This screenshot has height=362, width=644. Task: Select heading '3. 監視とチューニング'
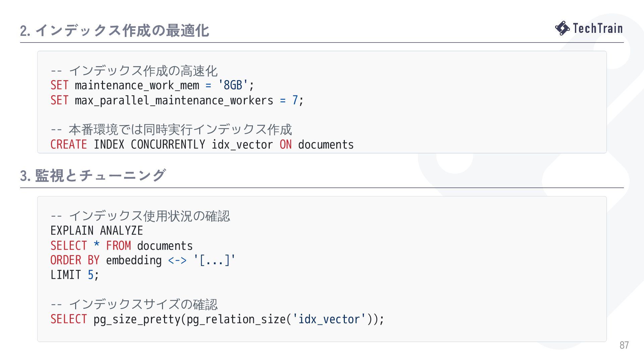tap(93, 175)
